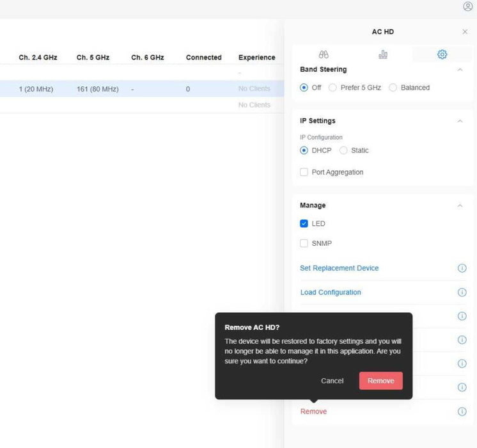
Task: Open the Set Replacement Device link
Action: pos(339,268)
